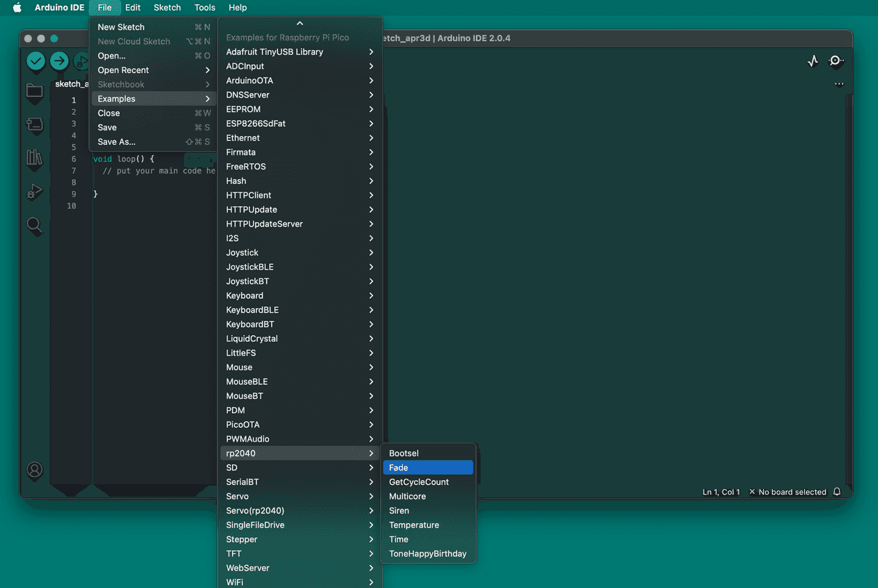Image resolution: width=878 pixels, height=588 pixels.
Task: Open the Library Manager sidebar icon
Action: [34, 157]
